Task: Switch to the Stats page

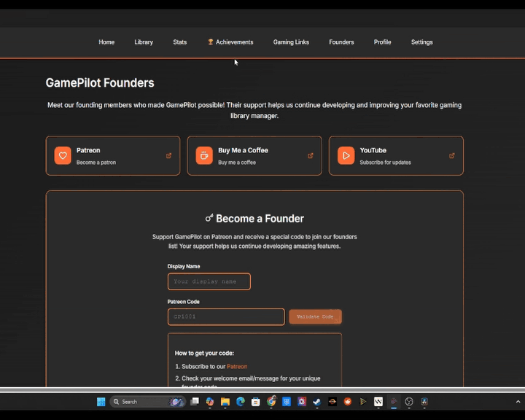Action: pyautogui.click(x=180, y=42)
